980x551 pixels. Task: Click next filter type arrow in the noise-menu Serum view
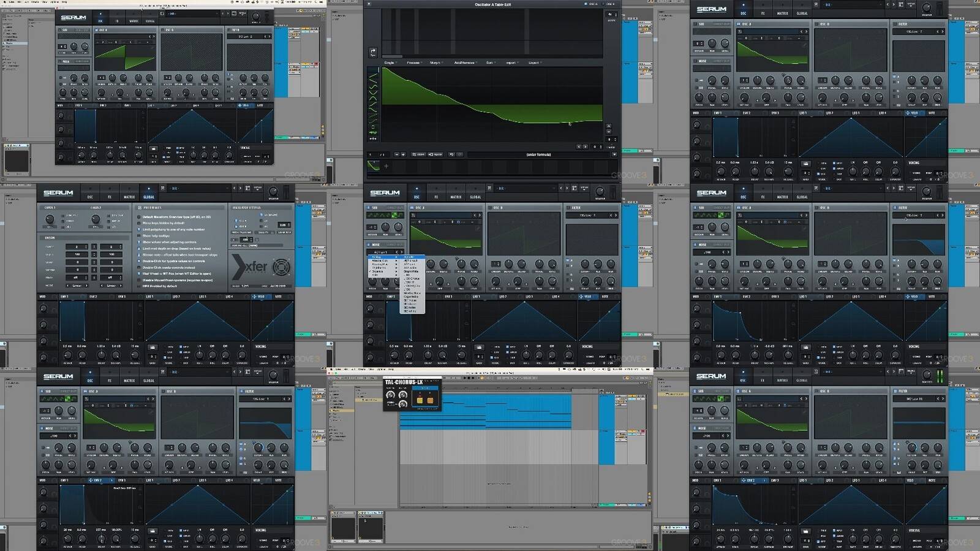click(x=616, y=215)
